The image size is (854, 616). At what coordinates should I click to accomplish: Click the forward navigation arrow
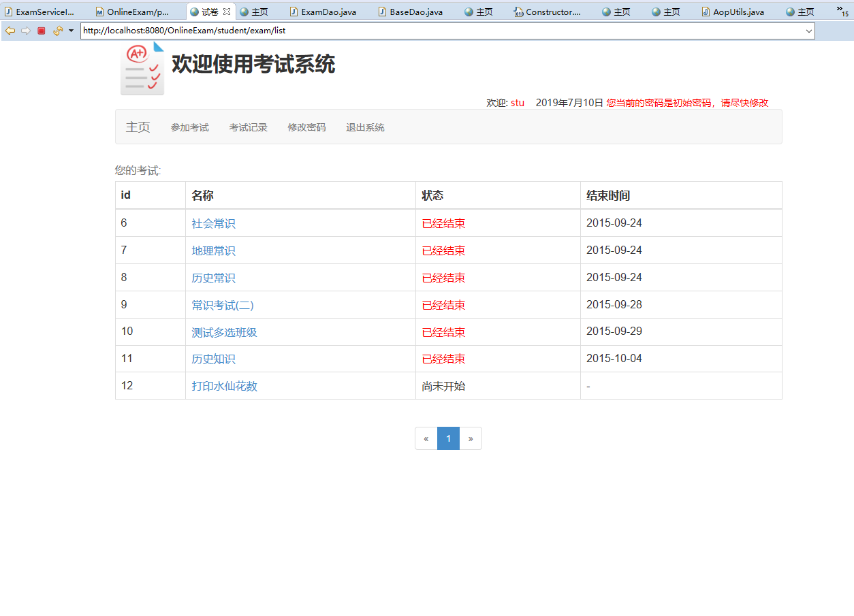(25, 31)
